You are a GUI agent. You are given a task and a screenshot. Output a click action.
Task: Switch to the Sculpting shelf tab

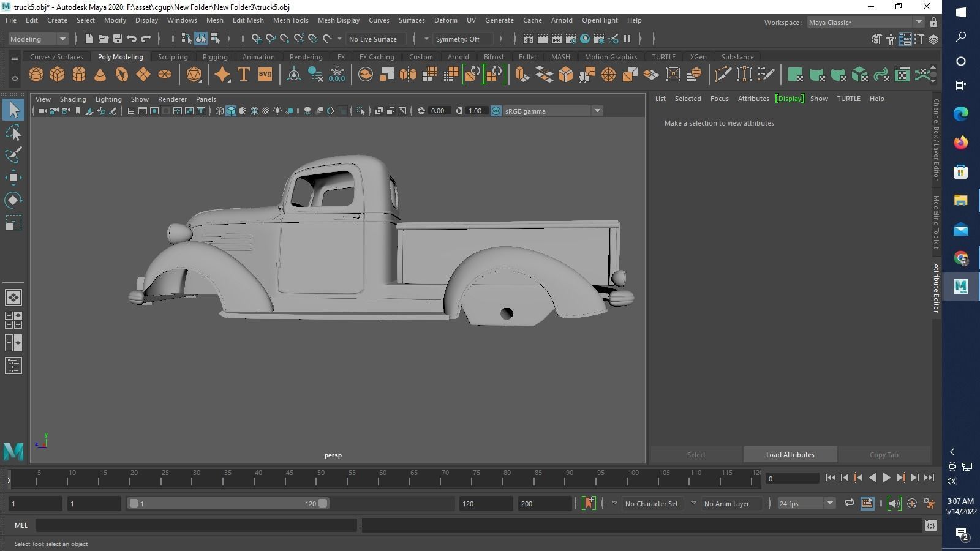(173, 57)
